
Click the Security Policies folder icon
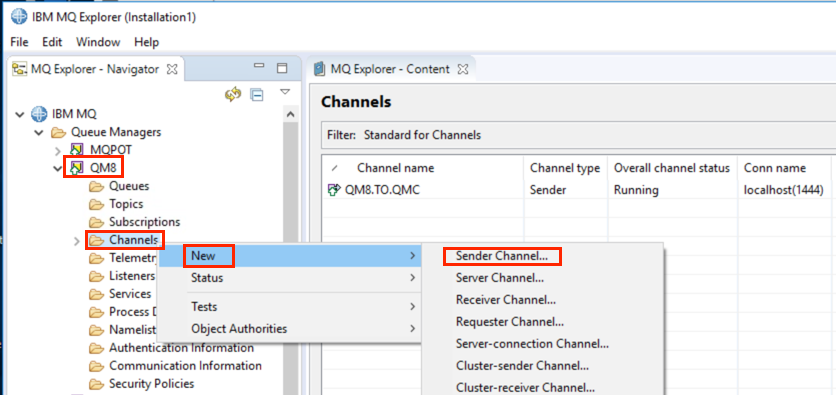tap(96, 384)
